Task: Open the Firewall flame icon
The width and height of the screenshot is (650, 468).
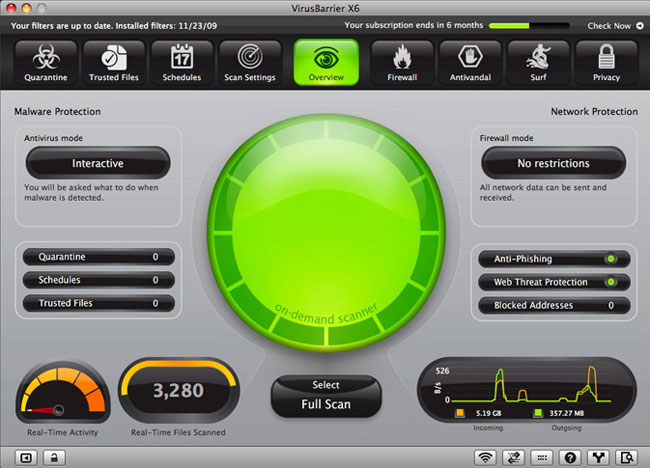Action: click(404, 62)
